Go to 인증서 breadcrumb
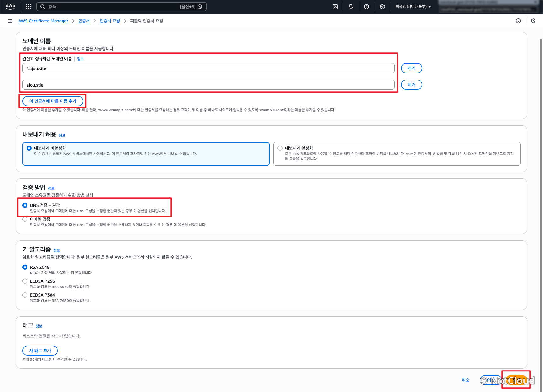Viewport: 543px width, 392px height. pos(84,21)
